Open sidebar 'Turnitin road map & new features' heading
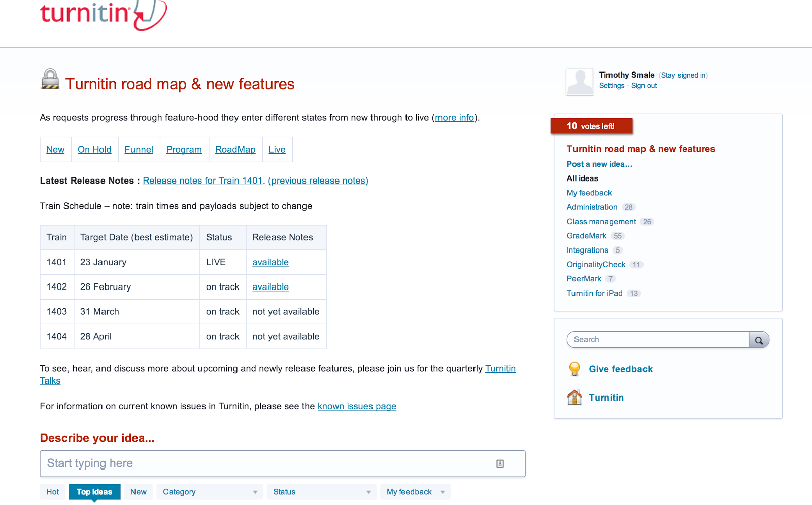 641,149
